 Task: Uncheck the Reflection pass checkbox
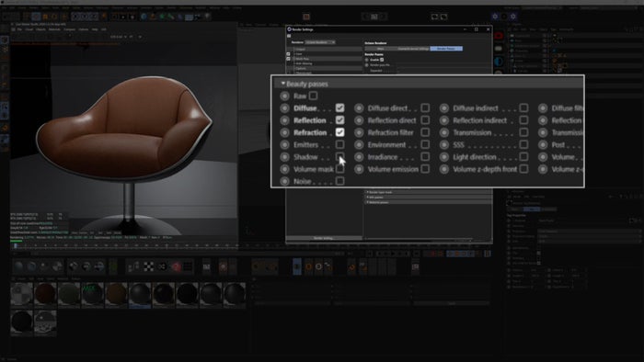coord(339,120)
